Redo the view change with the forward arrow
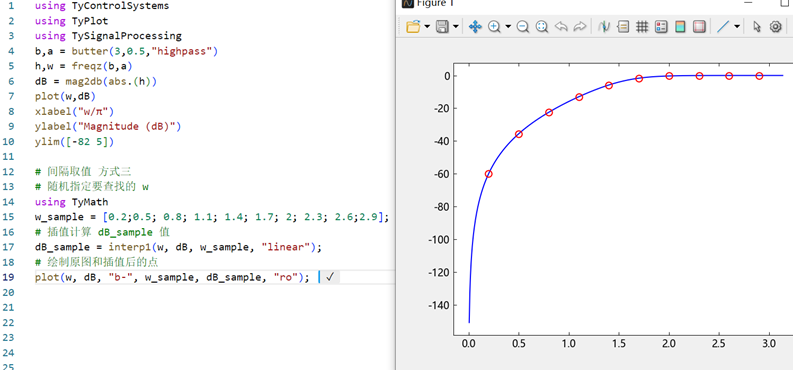Image resolution: width=793 pixels, height=370 pixels. coord(580,27)
